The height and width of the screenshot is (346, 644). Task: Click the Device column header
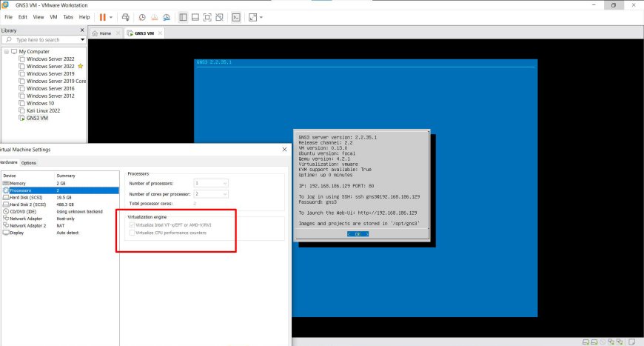coord(10,176)
